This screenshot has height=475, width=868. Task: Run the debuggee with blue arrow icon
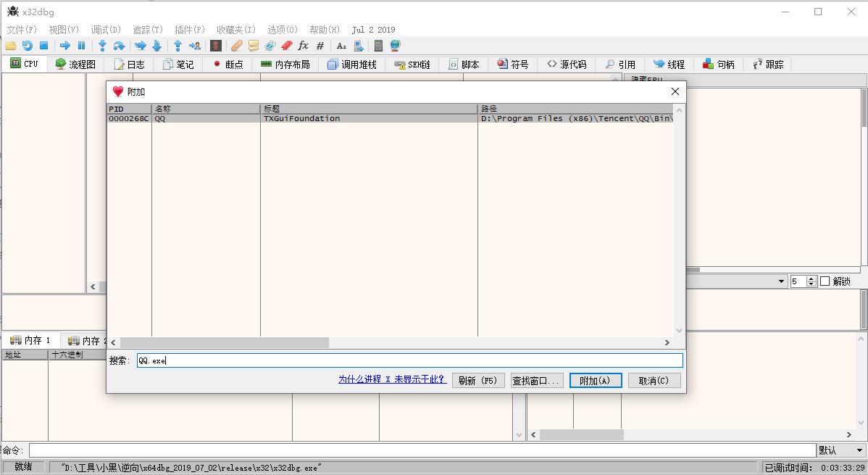click(66, 45)
